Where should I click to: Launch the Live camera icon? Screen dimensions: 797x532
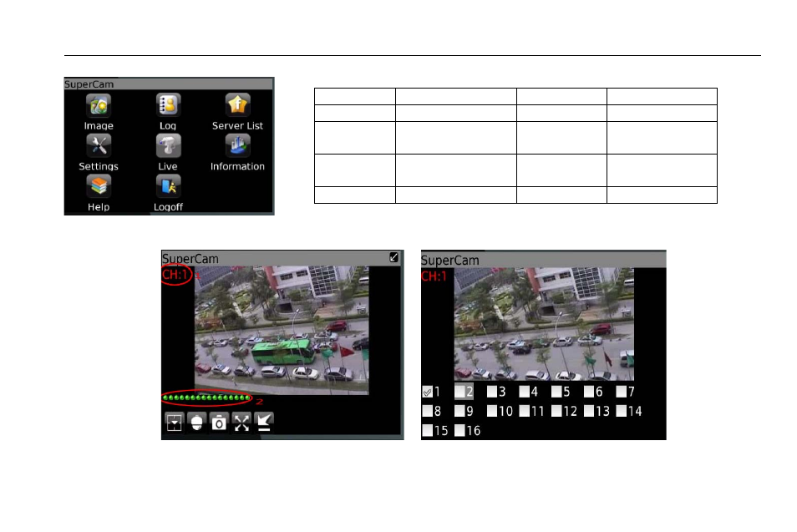(168, 146)
